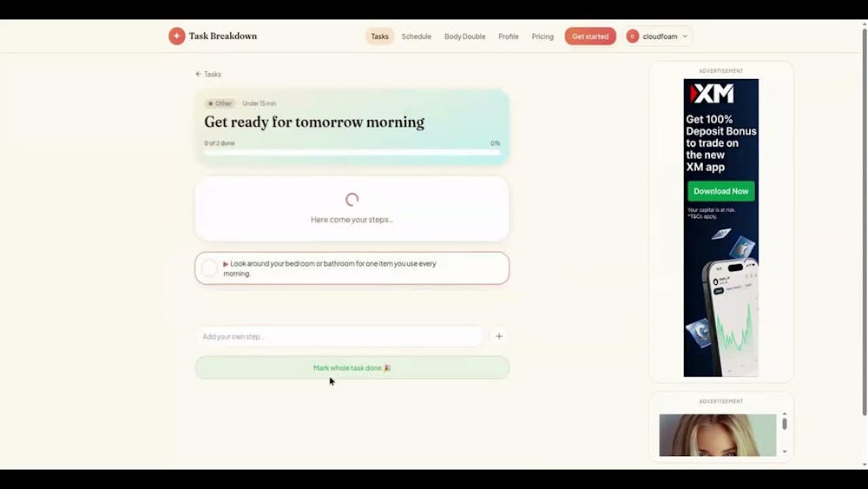Screen dimensions: 868x489
Task: Check the circle for the bedroom step
Action: [x=208, y=268]
